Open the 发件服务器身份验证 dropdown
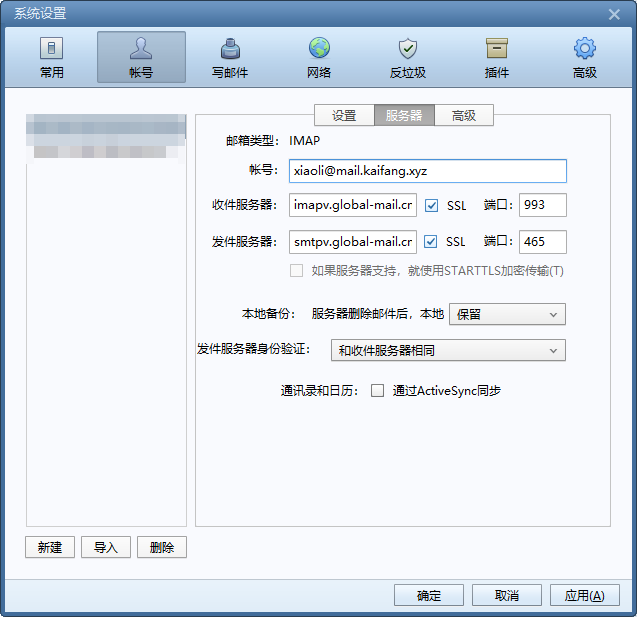This screenshot has height=617, width=637. [x=448, y=350]
